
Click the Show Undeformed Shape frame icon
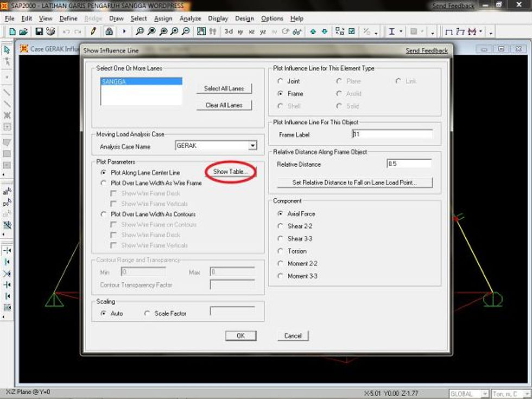(x=448, y=32)
